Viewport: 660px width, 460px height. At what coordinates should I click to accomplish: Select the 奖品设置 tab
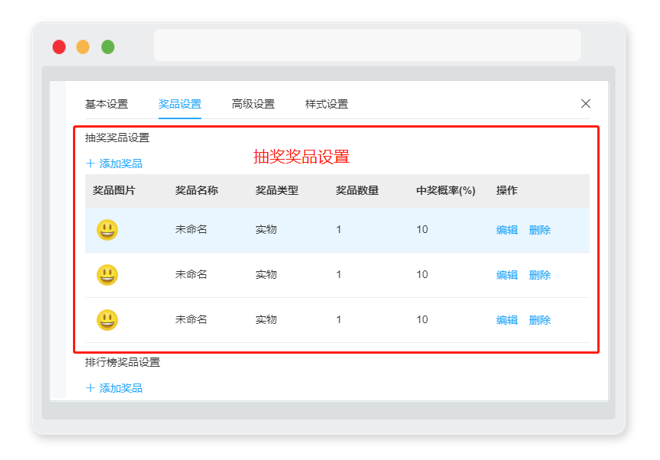click(x=180, y=104)
